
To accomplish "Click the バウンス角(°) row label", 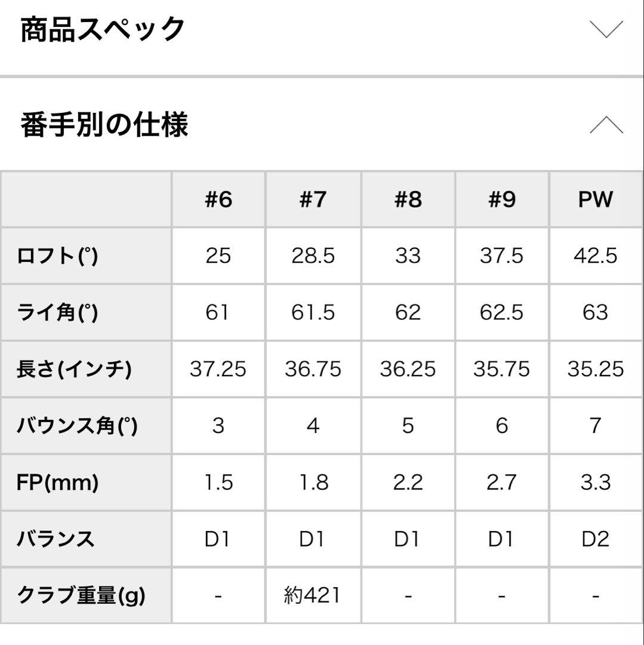I will click(x=77, y=426).
